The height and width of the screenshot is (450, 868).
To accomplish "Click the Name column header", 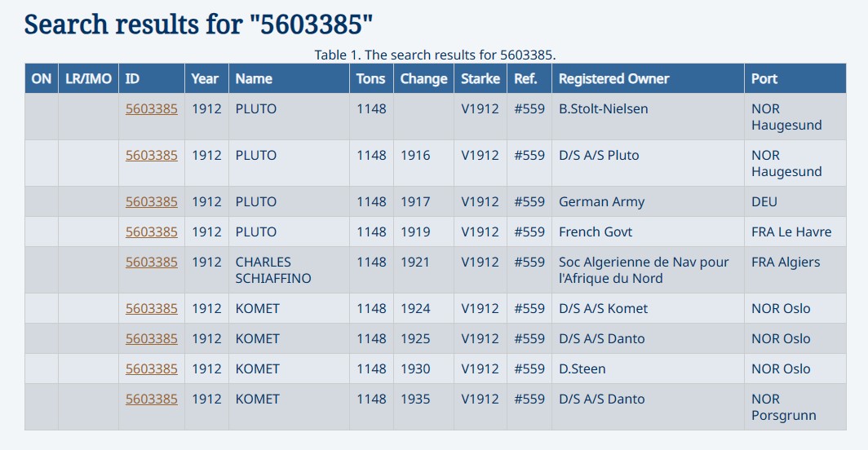I will pos(254,79).
